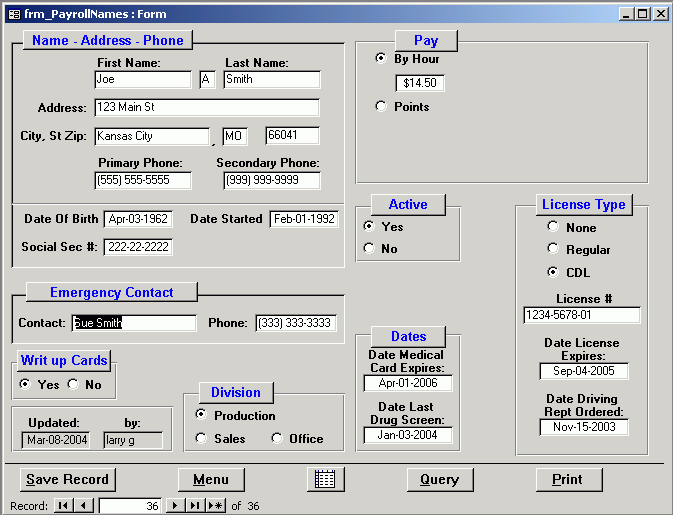Set Writ up Cards to No
Viewport: 673px width, 515px height.
pos(73,384)
